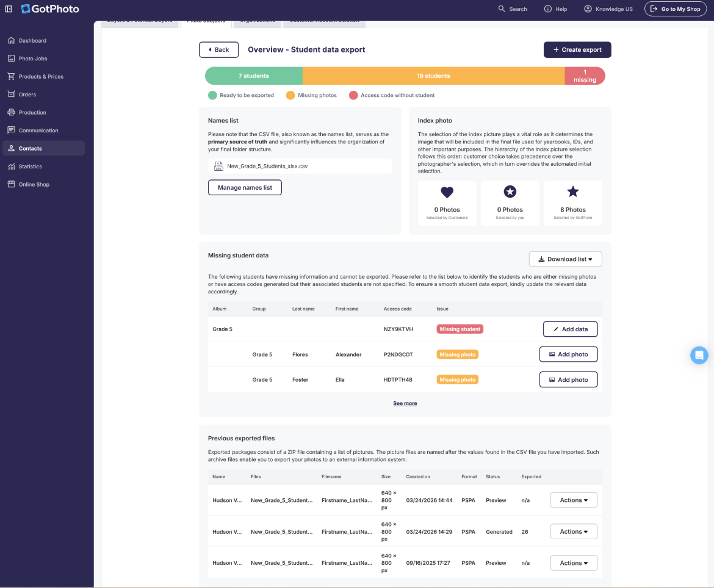Click the Search magnifier icon

tap(502, 9)
